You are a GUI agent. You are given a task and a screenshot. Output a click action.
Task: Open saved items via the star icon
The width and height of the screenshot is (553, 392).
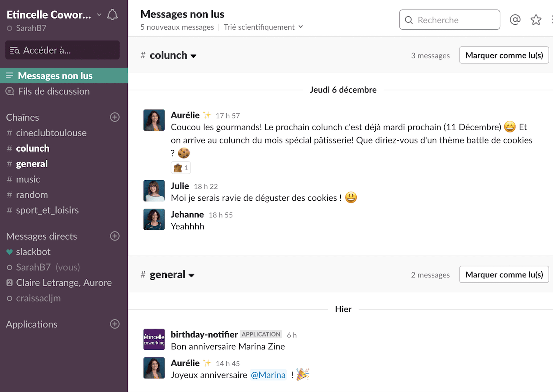(536, 19)
